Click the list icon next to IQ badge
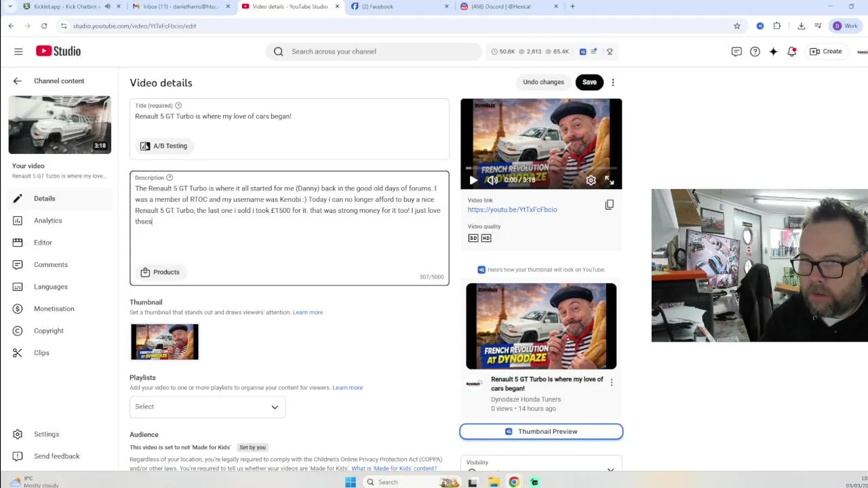 [x=594, y=52]
